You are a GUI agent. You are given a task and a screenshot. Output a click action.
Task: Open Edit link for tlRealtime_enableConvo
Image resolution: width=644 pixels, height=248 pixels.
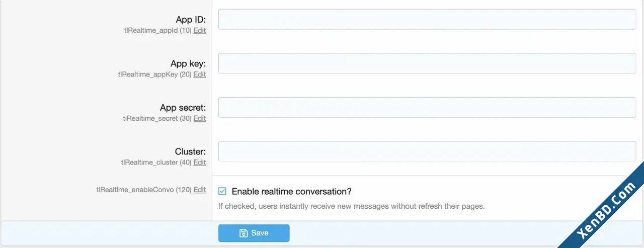tap(200, 190)
